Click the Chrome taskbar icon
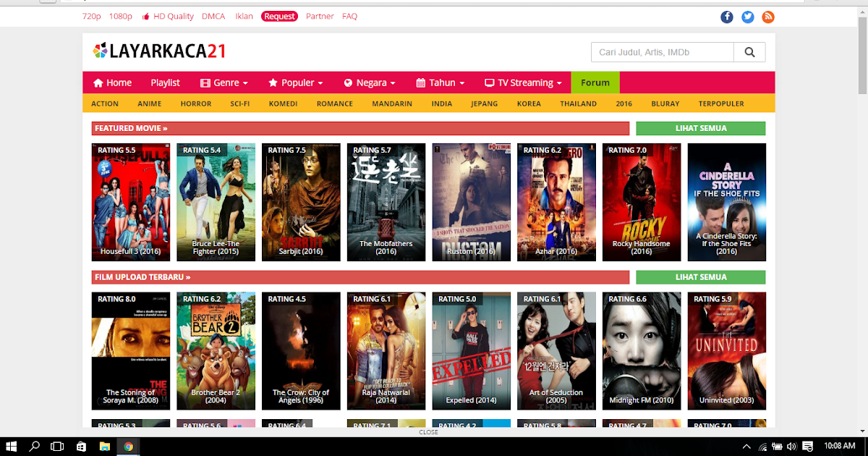868x456 pixels. 128,446
